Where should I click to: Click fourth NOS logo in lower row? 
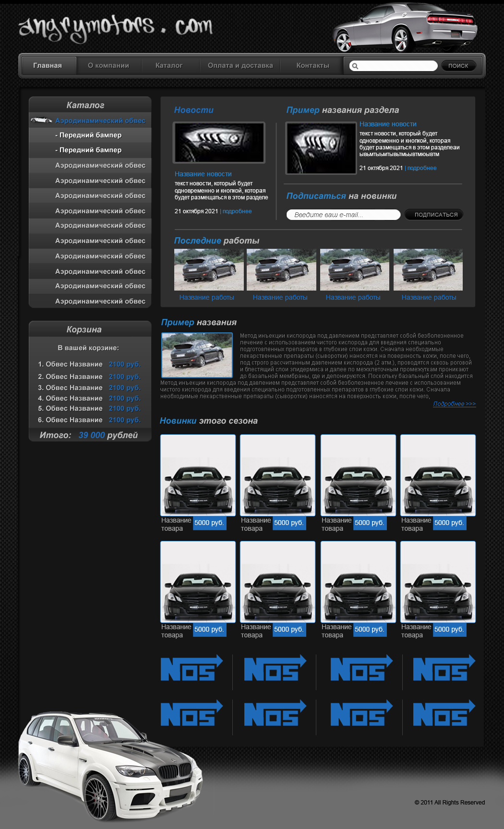point(444,713)
